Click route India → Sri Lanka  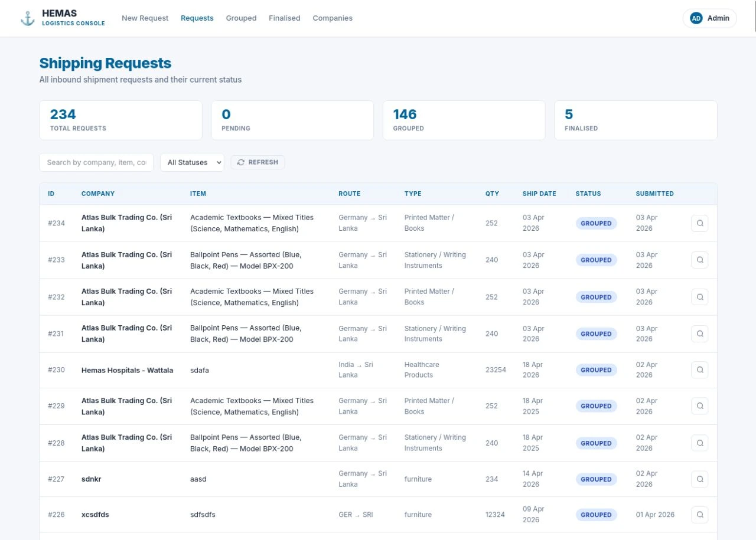coord(356,369)
